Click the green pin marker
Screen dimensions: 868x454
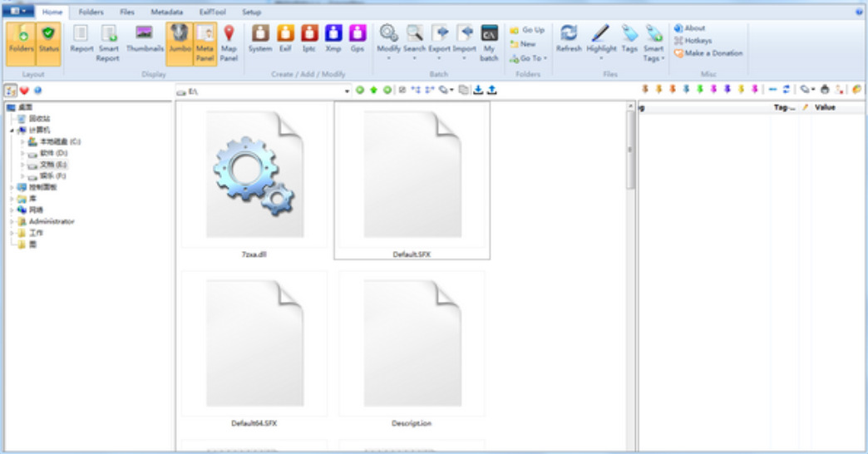coord(700,89)
